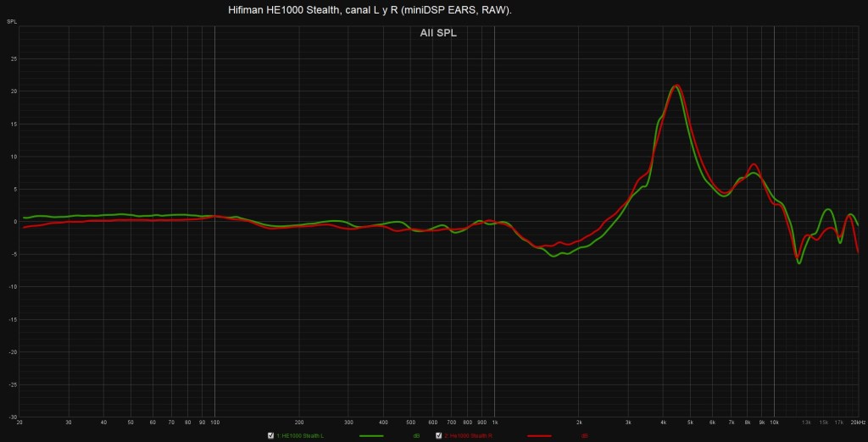Click the 100 label on frequency axis
The image size is (868, 442).
click(214, 422)
